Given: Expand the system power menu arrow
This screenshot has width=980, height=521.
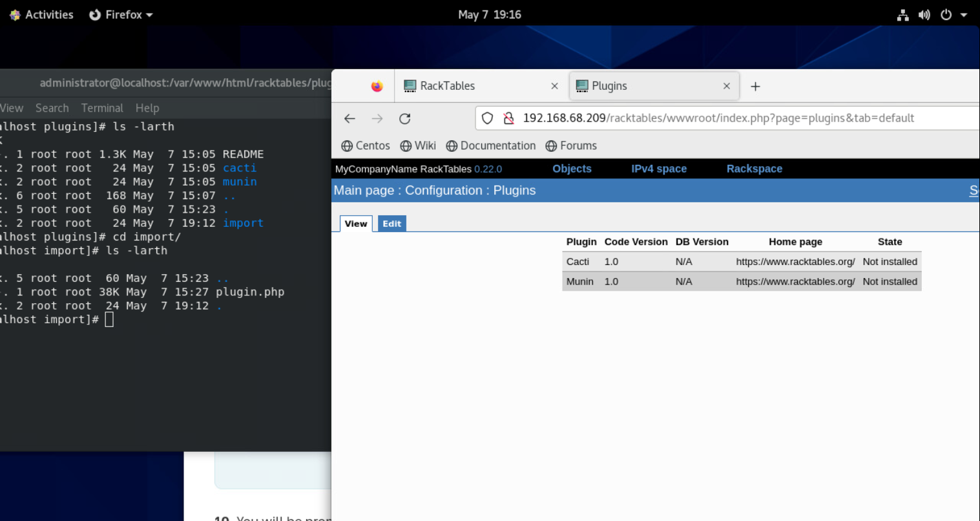Looking at the screenshot, I should [963, 15].
